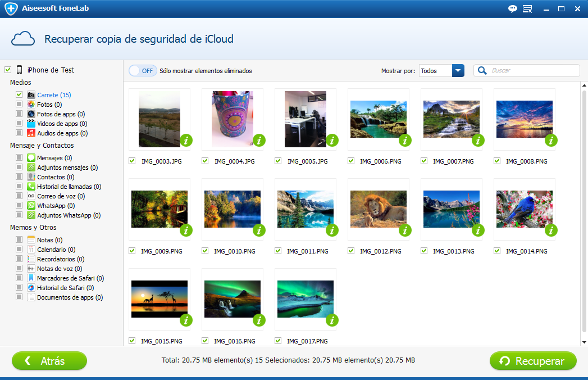588x380 pixels.
Task: Click the Camera icon next to Carrete
Action: coord(31,94)
